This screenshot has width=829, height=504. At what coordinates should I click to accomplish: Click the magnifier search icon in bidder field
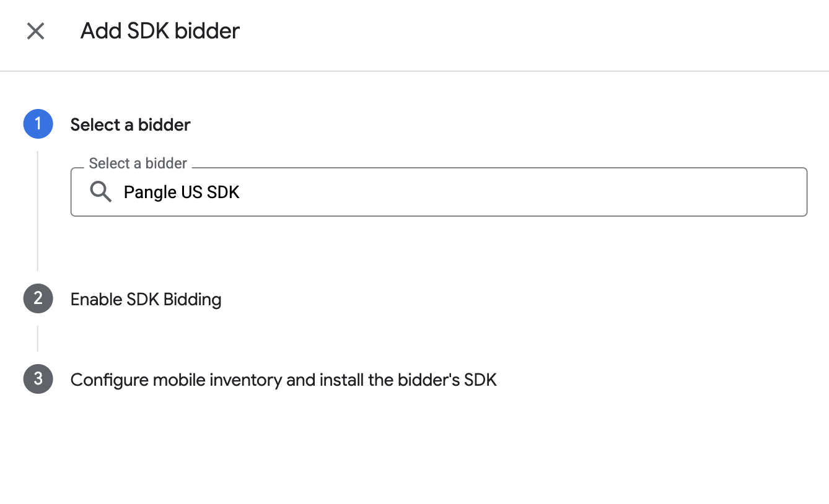(100, 192)
